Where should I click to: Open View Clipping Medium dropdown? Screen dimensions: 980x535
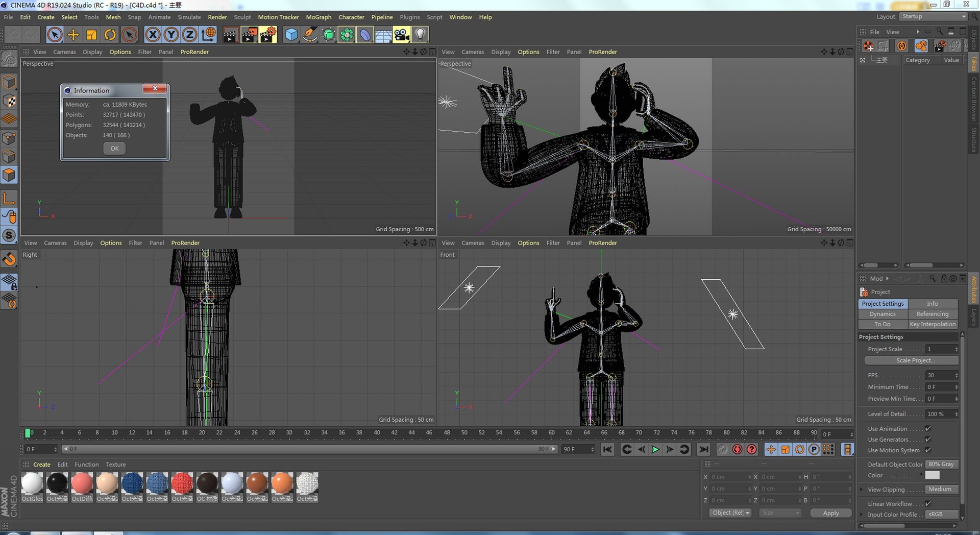click(x=942, y=490)
